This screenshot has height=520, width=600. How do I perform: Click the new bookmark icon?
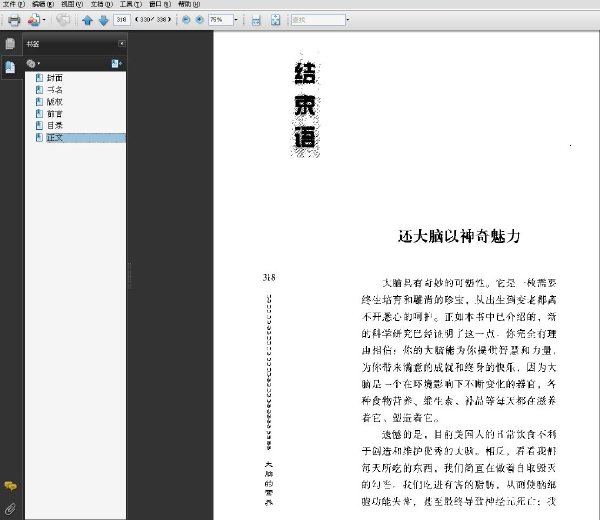point(116,64)
